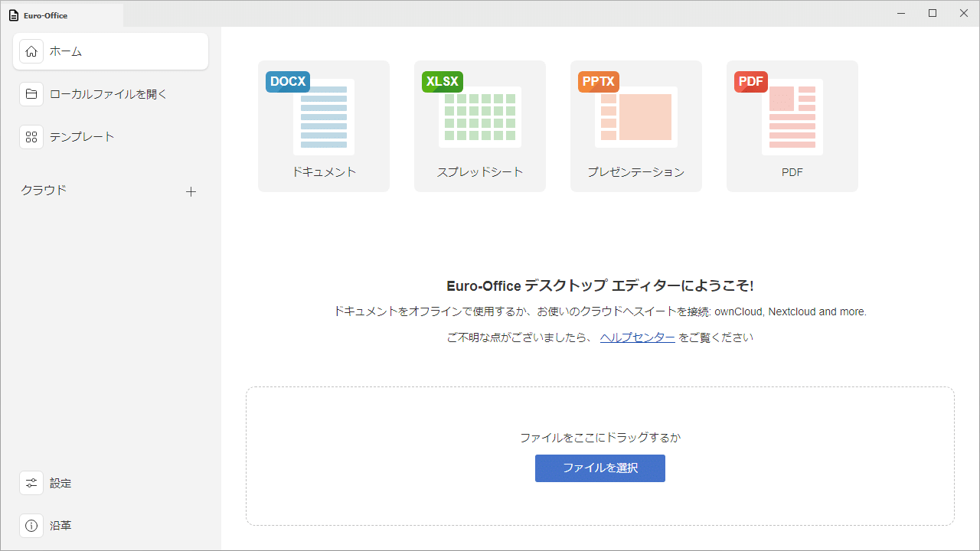Click the templates grid icon
The image size is (980, 551).
click(x=31, y=137)
